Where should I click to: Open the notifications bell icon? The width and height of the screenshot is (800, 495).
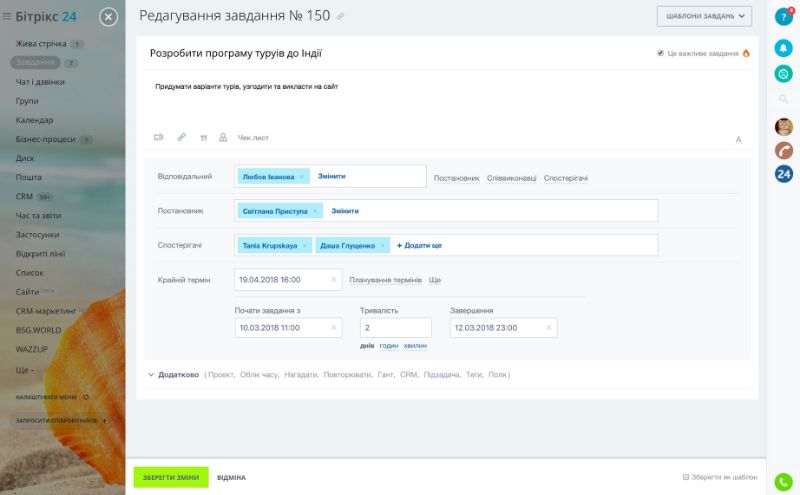(784, 47)
